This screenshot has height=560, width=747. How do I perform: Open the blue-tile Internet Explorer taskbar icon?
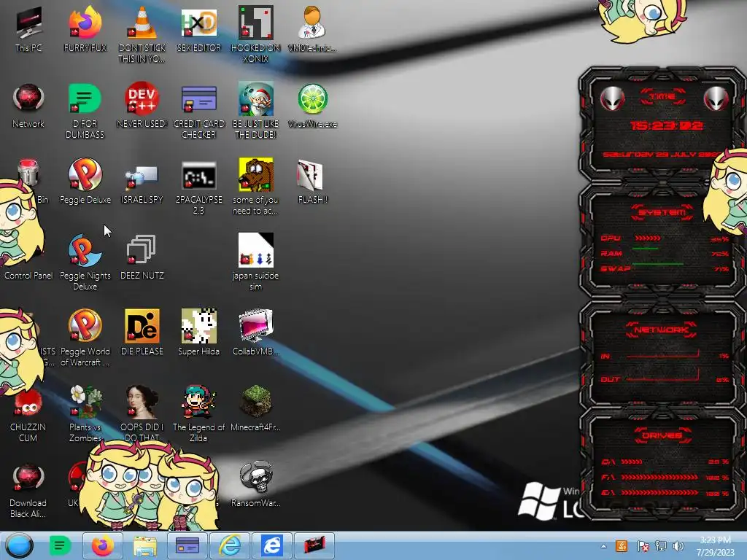(272, 545)
